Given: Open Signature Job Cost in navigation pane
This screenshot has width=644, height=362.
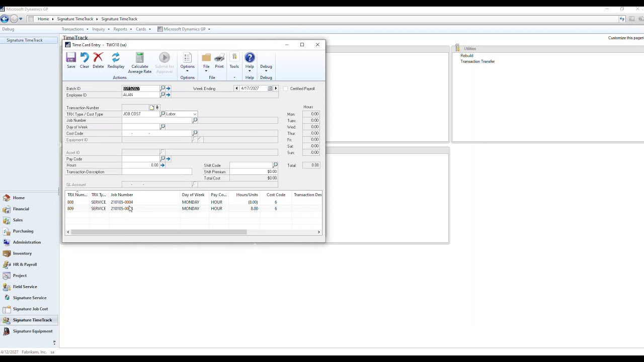Looking at the screenshot, I should pyautogui.click(x=30, y=309).
